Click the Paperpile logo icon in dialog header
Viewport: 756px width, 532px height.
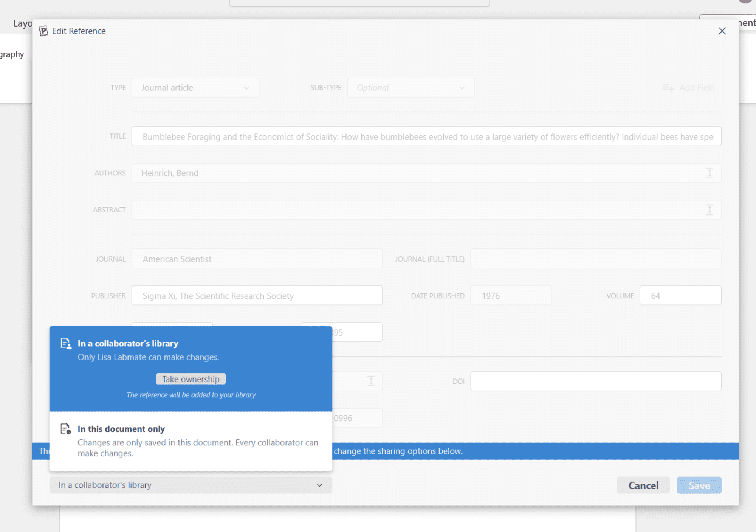(x=43, y=31)
